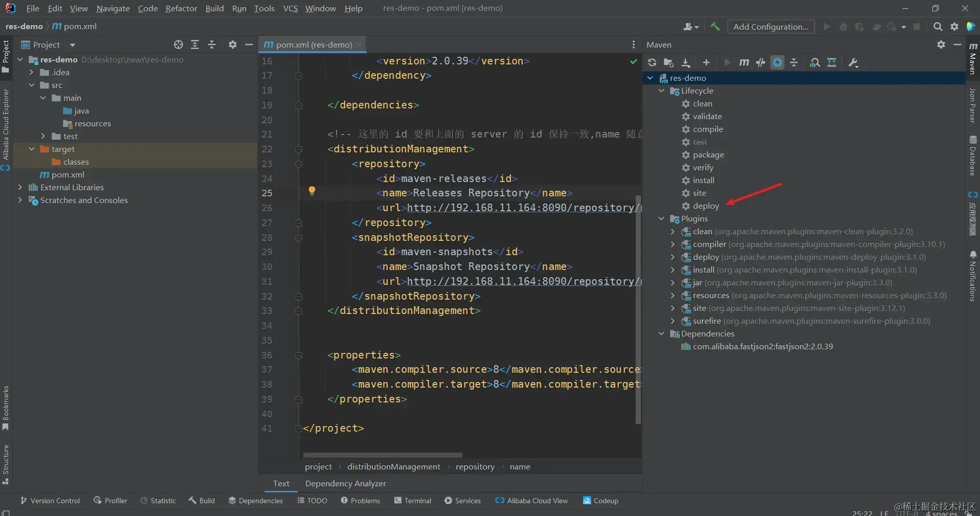Switch to Dependency Analyzer tab
The height and width of the screenshot is (516, 980).
point(346,483)
